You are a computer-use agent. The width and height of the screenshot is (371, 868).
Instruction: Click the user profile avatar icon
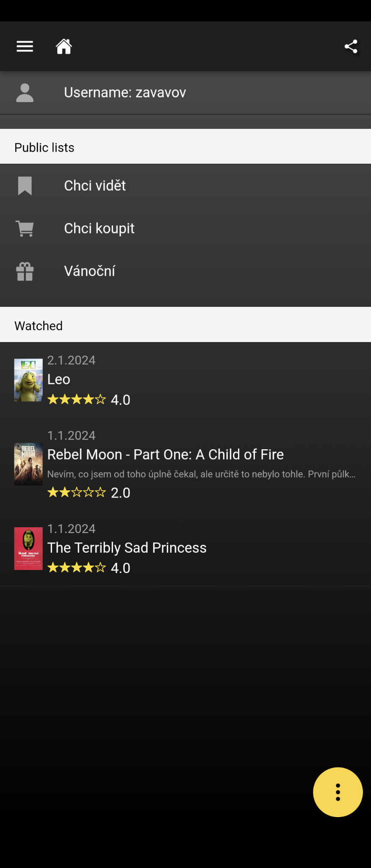[x=25, y=93]
